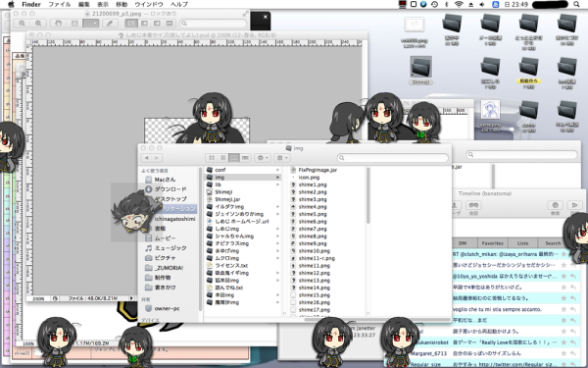
Task: Switch to the DM tab in Timeline
Action: (x=463, y=243)
